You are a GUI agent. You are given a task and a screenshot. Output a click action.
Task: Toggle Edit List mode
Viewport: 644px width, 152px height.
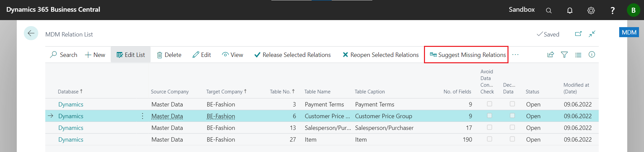(x=130, y=55)
